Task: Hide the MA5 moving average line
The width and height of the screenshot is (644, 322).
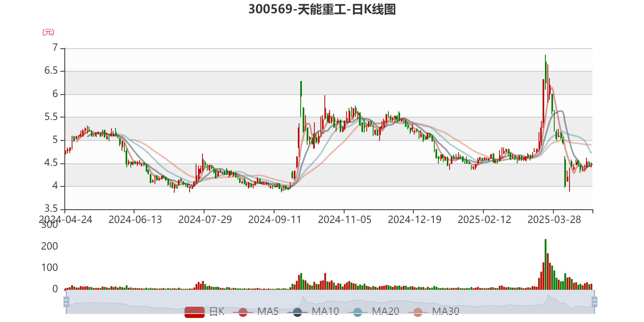Action: click(x=256, y=312)
